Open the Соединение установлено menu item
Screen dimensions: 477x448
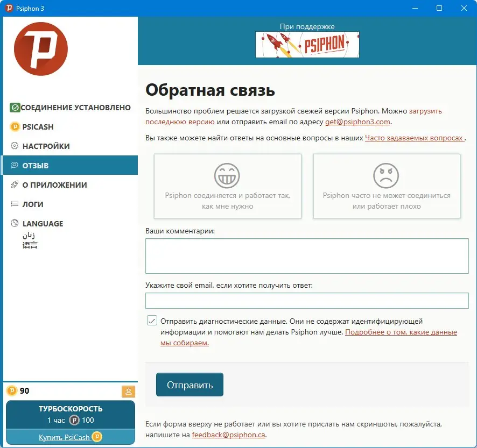click(x=71, y=107)
